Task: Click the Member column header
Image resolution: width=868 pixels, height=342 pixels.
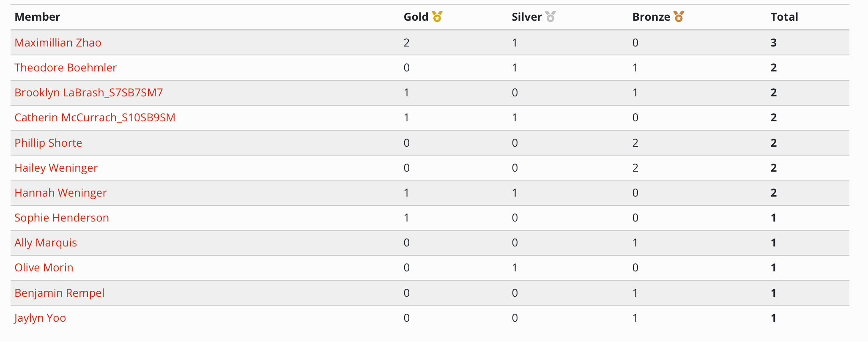Action: [37, 17]
